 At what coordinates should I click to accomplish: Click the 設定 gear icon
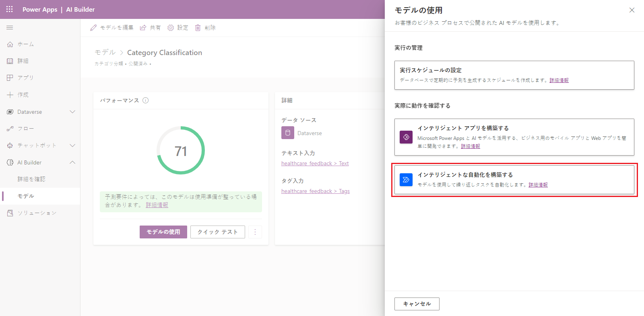point(171,28)
